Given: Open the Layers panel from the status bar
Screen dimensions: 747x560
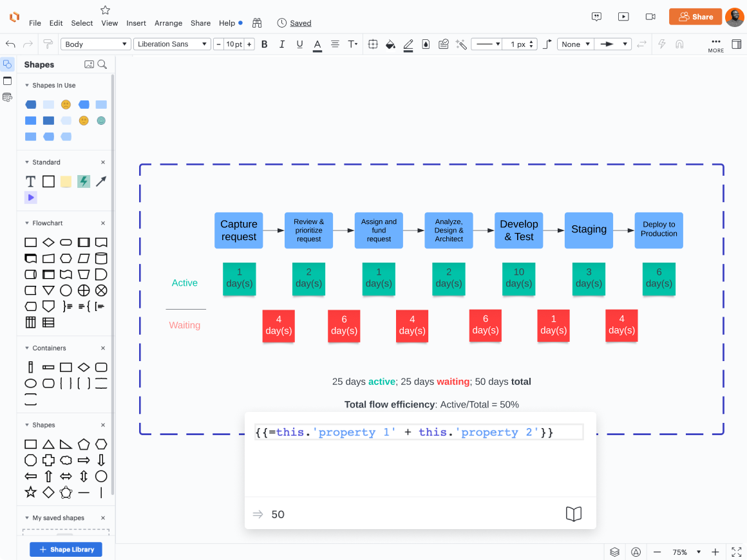Looking at the screenshot, I should pos(614,552).
